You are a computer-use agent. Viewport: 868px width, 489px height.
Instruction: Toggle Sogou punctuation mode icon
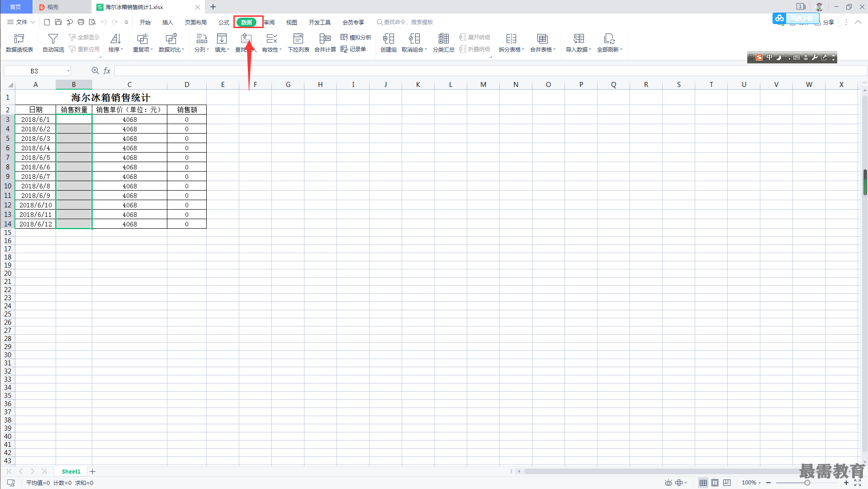(787, 58)
